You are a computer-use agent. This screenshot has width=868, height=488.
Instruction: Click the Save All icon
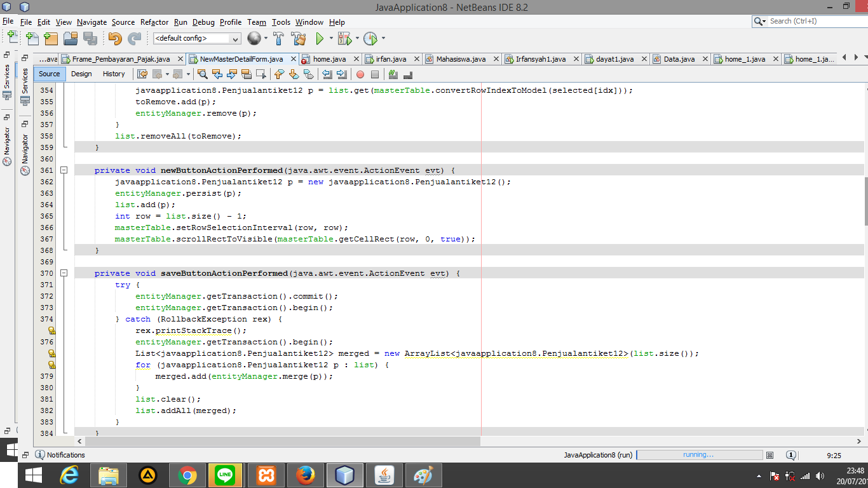(x=92, y=38)
